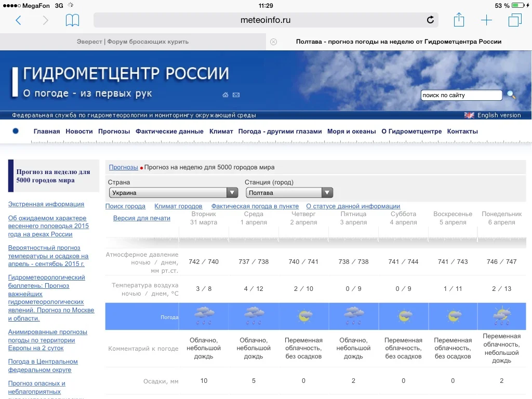The image size is (532, 399).
Task: Tap the поиск по сайту search field
Action: point(461,95)
